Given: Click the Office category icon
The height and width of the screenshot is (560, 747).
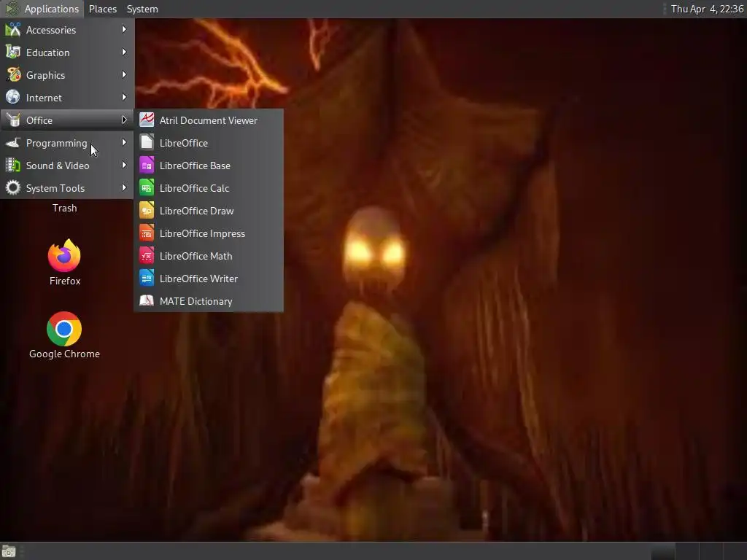Looking at the screenshot, I should click(13, 120).
